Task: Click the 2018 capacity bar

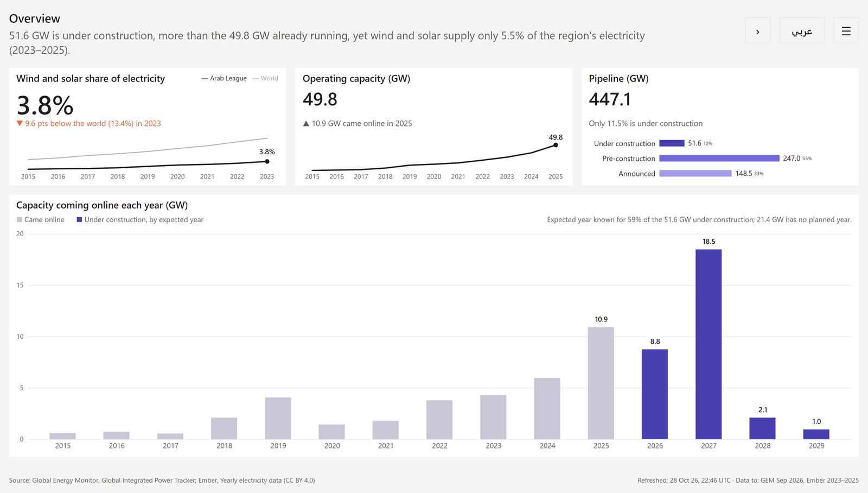Action: coord(224,428)
